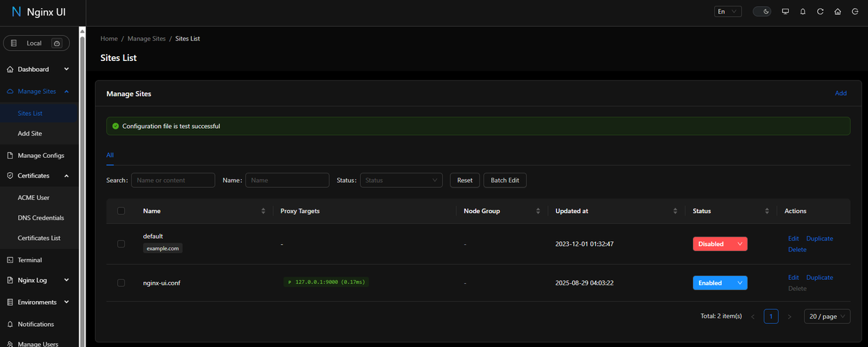Open Manage Users in sidebar
868x347 pixels.
pyautogui.click(x=39, y=343)
